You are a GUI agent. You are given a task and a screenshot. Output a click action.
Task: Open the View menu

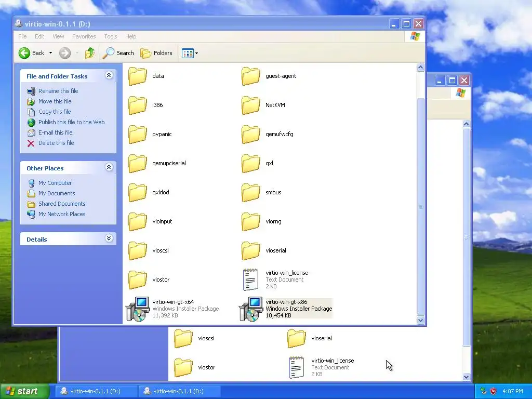[x=58, y=36]
